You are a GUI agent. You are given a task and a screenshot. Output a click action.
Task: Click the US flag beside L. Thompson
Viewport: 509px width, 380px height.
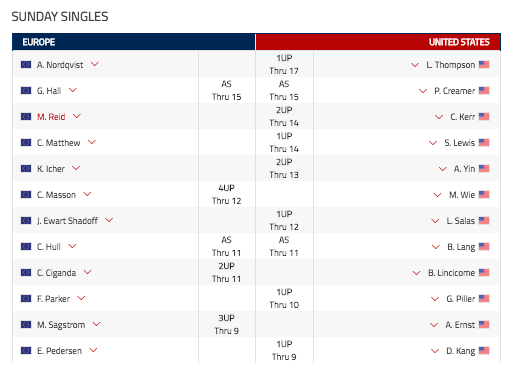(x=484, y=64)
